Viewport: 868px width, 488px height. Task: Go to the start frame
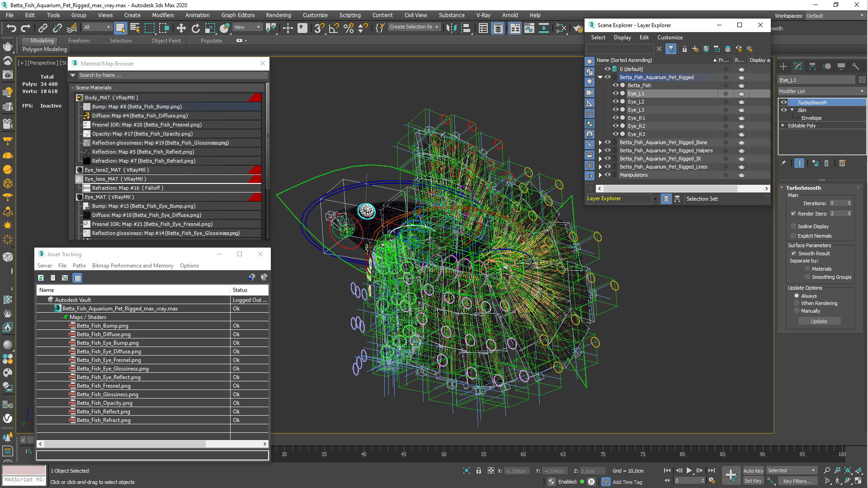coord(667,470)
